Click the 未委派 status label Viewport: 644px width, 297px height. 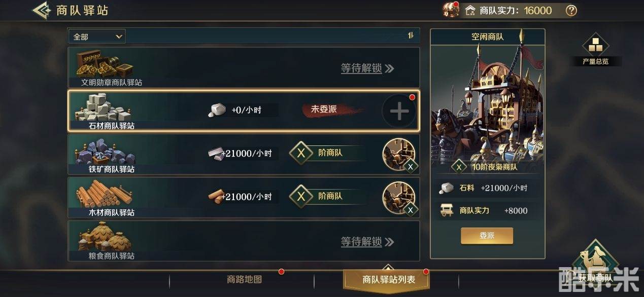[x=324, y=109]
